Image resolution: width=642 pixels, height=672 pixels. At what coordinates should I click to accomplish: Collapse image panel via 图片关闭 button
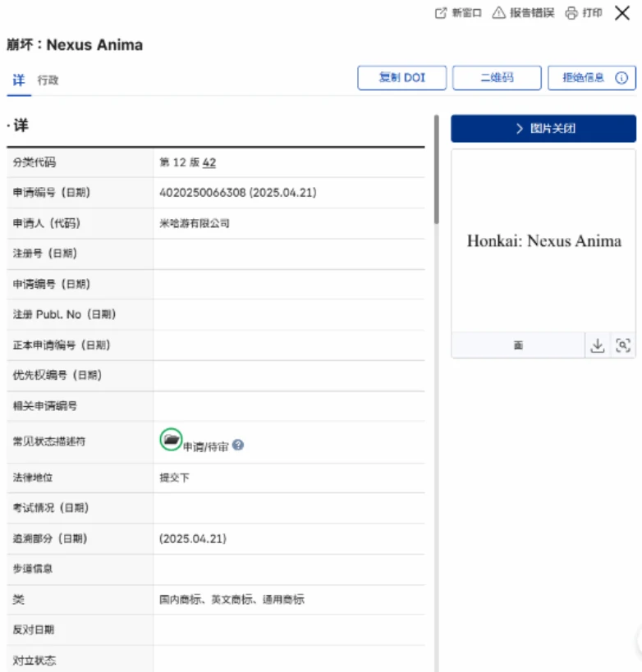(543, 129)
